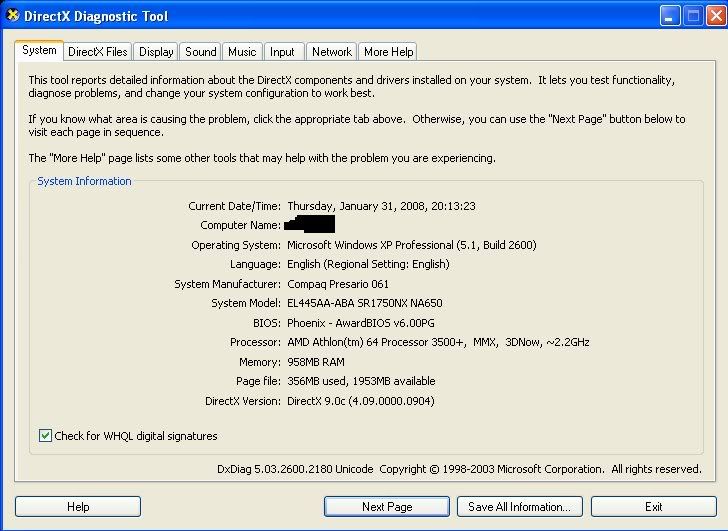The image size is (728, 531).
Task: Click the Operating System label
Action: click(236, 245)
